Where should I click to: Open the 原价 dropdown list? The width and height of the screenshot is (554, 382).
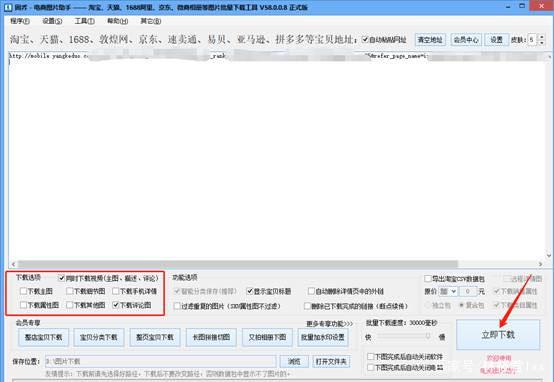[448, 292]
